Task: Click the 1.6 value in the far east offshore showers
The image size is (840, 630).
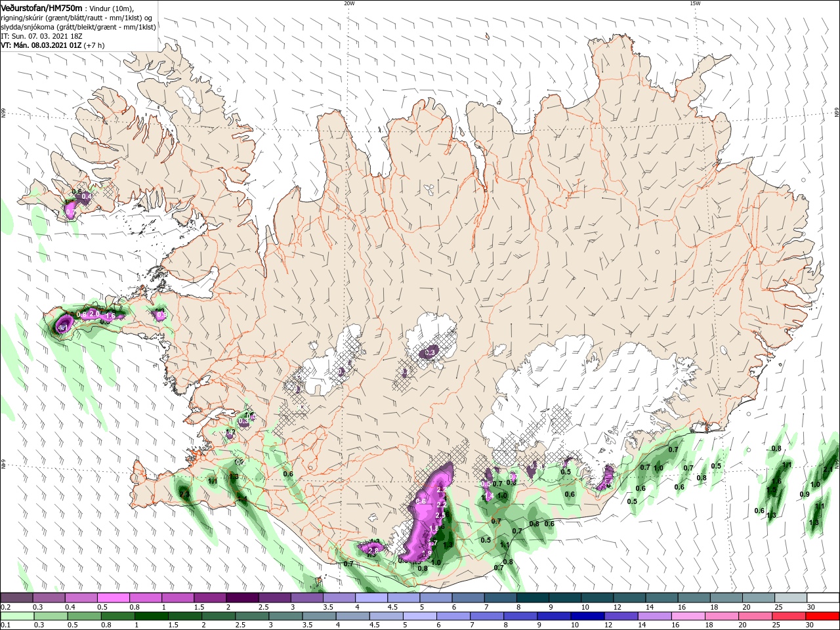Action: [x=777, y=481]
